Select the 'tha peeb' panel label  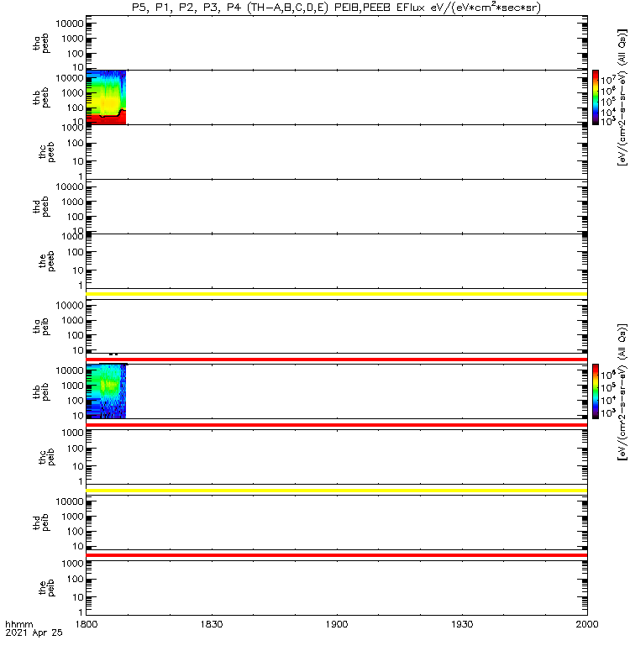point(41,44)
